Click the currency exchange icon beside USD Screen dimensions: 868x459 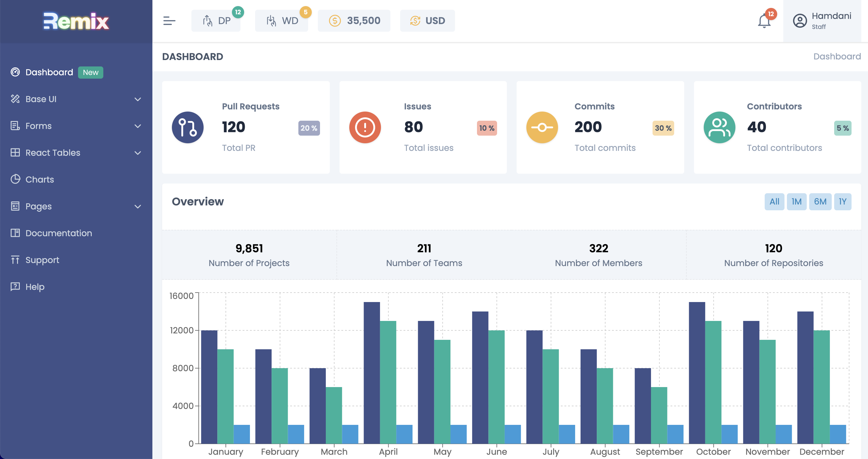[415, 21]
